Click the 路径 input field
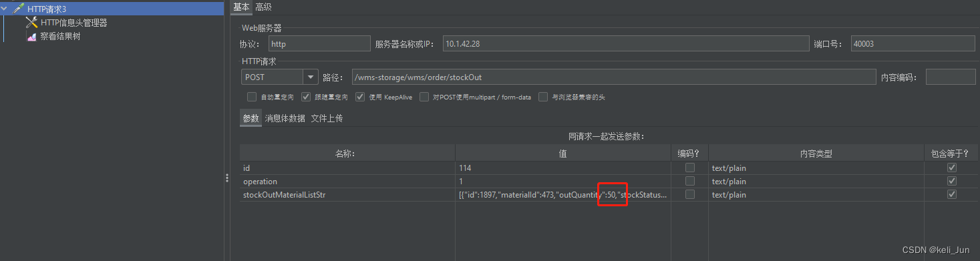980x261 pixels. click(x=614, y=77)
